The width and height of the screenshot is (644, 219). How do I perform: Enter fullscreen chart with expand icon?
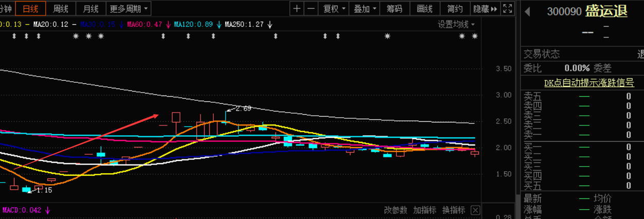pyautogui.click(x=507, y=9)
